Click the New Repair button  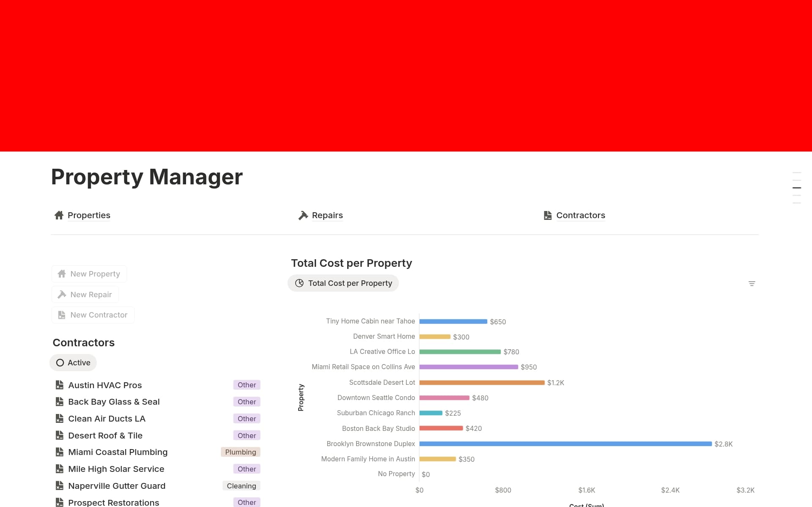click(x=85, y=294)
